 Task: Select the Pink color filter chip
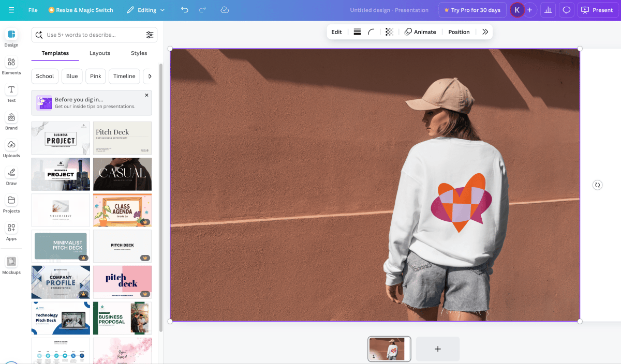click(96, 76)
